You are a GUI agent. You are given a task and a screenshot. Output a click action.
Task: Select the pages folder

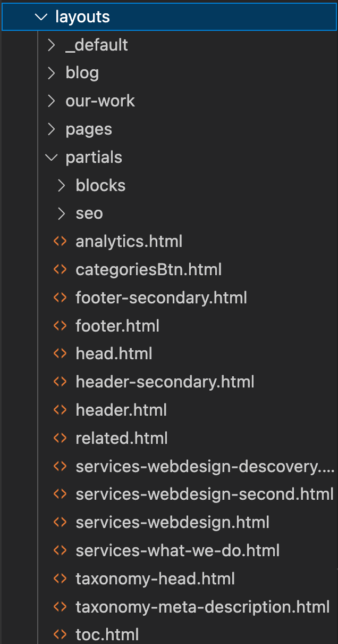tap(88, 129)
